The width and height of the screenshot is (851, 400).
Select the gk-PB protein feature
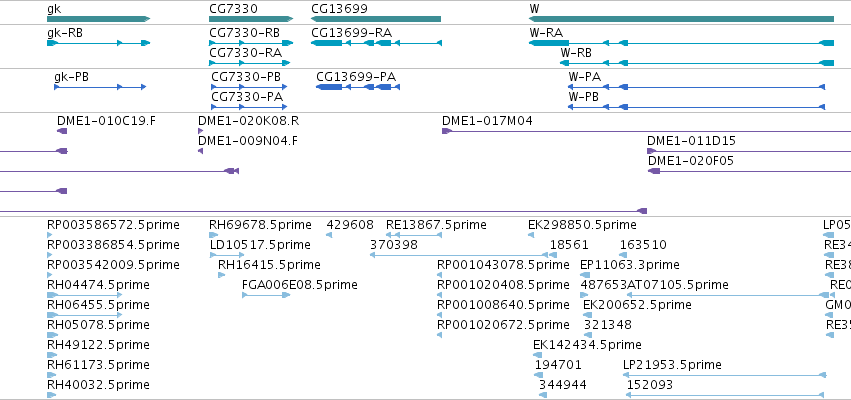(x=100, y=87)
